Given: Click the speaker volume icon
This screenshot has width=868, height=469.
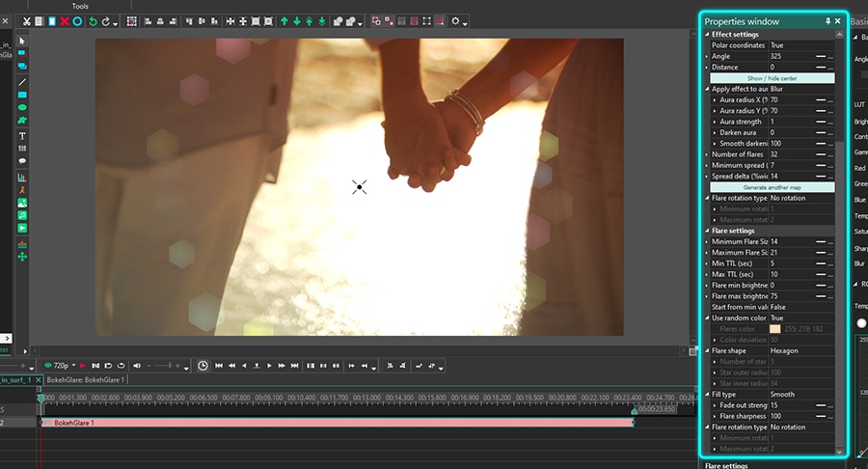Looking at the screenshot, I should tap(137, 366).
